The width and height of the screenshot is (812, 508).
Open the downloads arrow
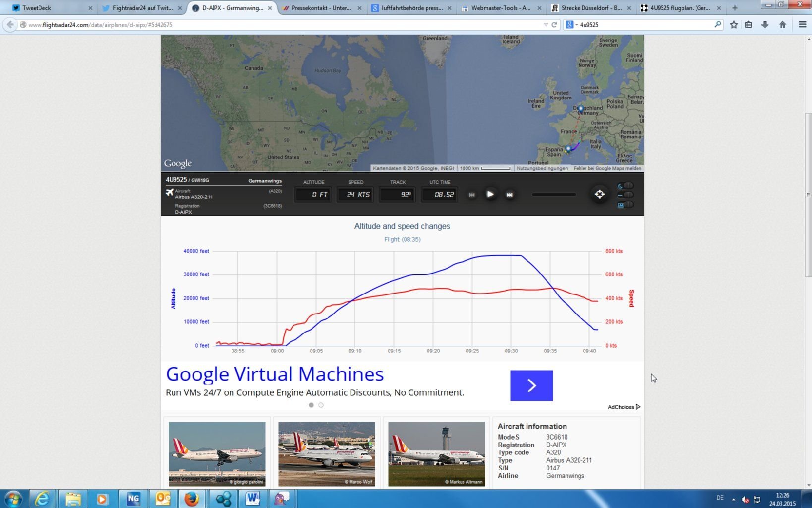click(x=765, y=24)
